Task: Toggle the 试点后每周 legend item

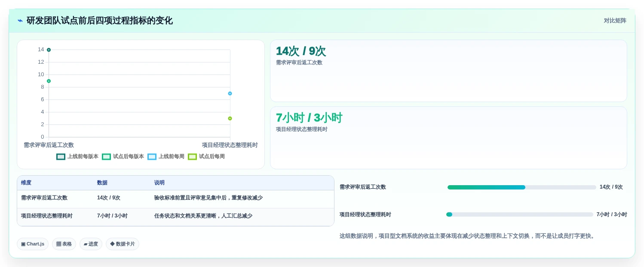Action: [x=206, y=157]
